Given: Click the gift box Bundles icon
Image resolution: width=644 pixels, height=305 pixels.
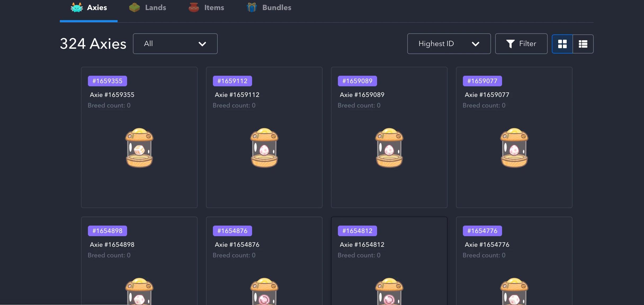Looking at the screenshot, I should 252,7.
